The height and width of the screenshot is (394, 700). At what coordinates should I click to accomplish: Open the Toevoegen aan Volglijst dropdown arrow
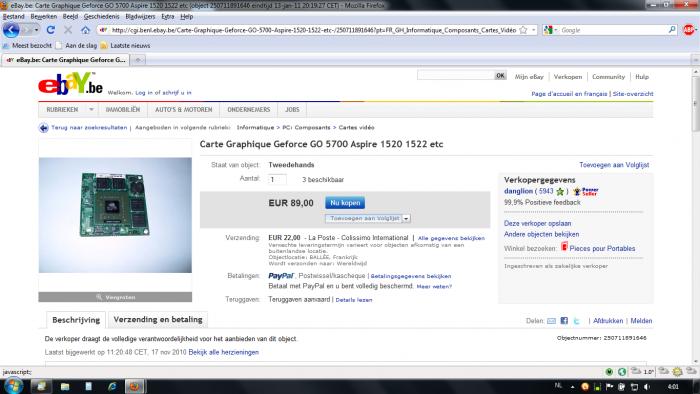pyautogui.click(x=406, y=219)
